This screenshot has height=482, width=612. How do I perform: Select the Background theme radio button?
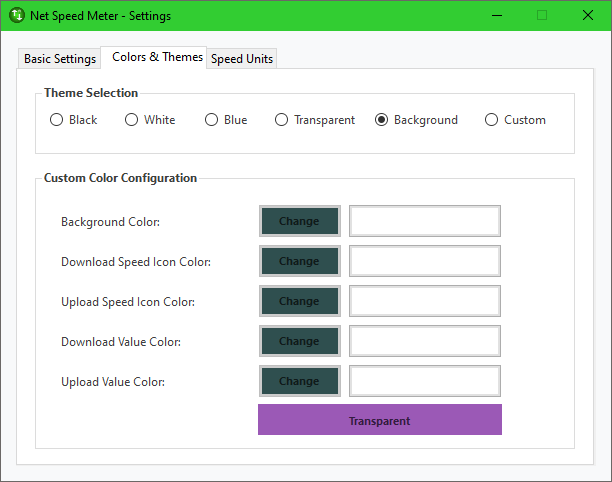[x=382, y=120]
